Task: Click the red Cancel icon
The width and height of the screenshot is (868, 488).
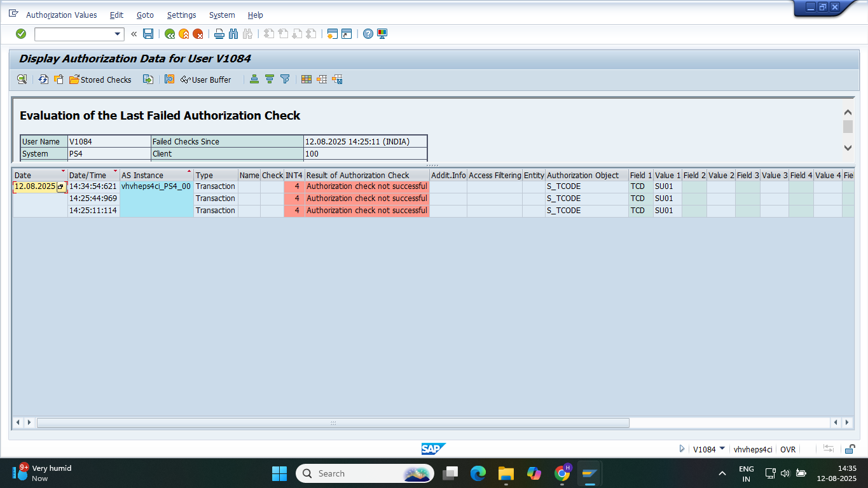Action: pyautogui.click(x=198, y=34)
